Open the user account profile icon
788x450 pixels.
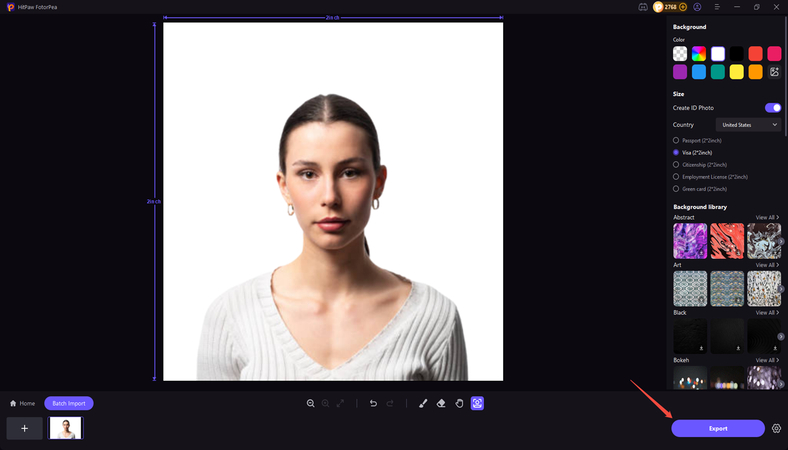click(698, 7)
